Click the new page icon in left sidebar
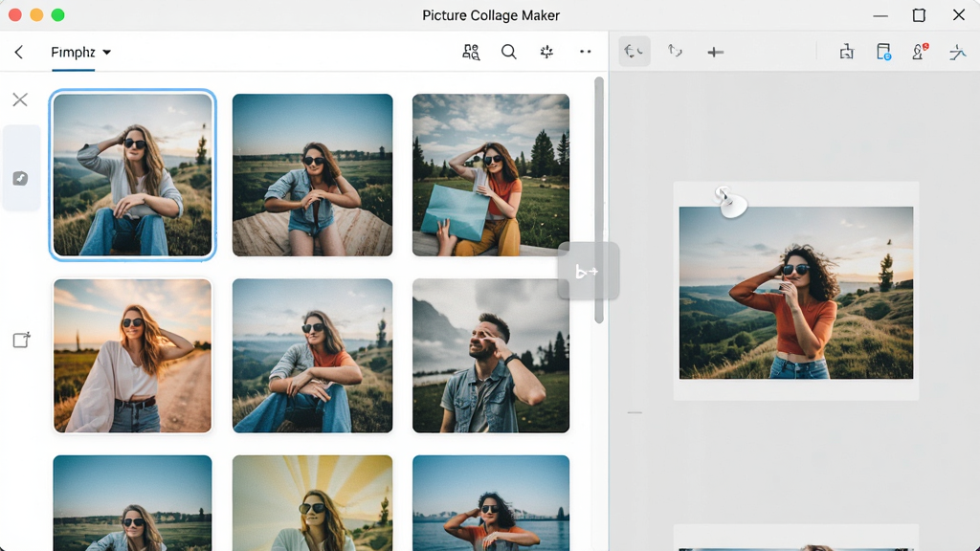This screenshot has width=980, height=551. [x=21, y=340]
